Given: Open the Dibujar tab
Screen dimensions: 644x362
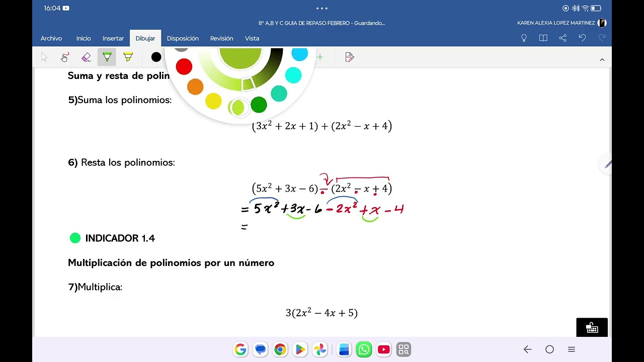Looking at the screenshot, I should tap(145, 38).
